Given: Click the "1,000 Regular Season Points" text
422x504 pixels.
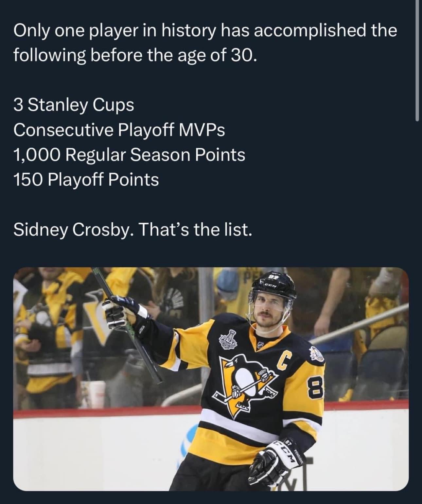Looking at the screenshot, I should 129,155.
